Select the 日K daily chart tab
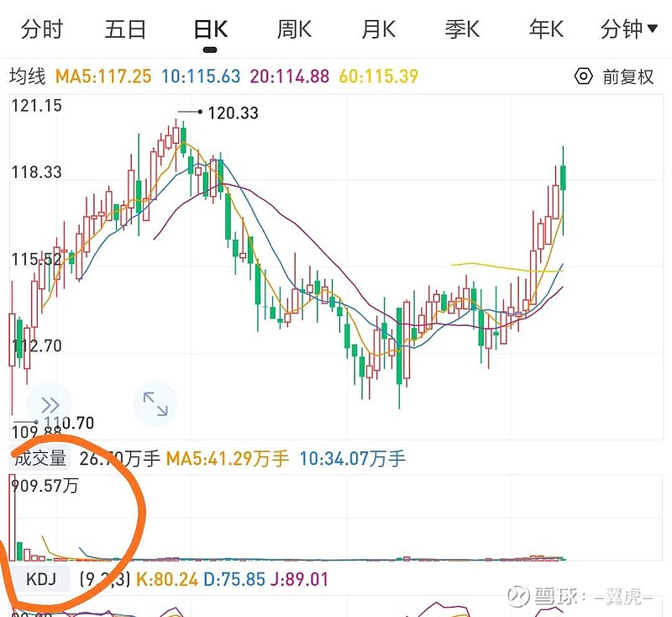This screenshot has height=617, width=672. (210, 29)
